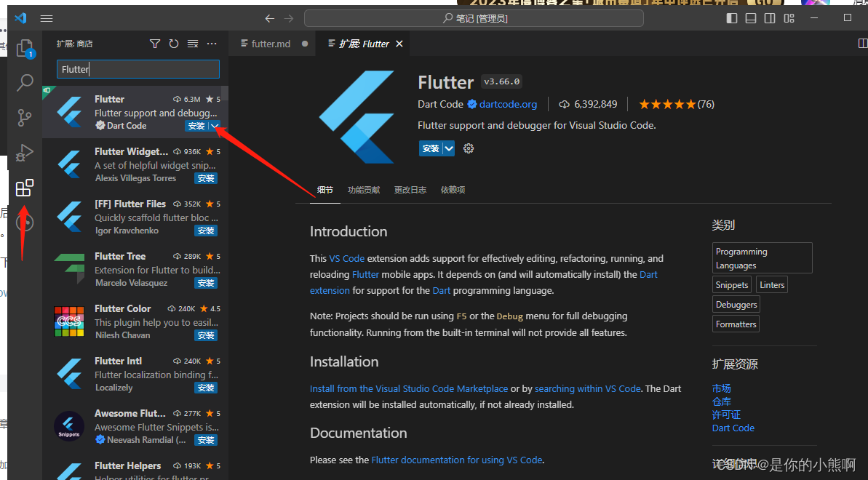Open the VS Code link in Introduction
868x480 pixels.
pos(346,259)
